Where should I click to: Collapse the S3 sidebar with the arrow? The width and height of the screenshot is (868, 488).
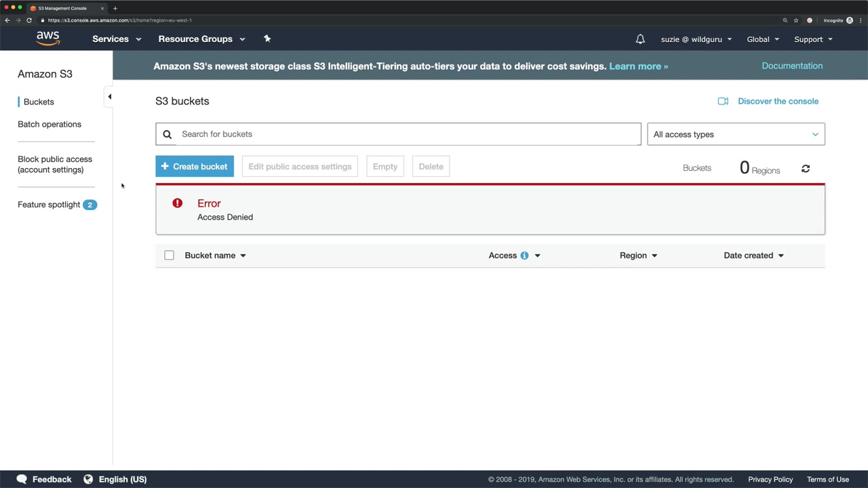(109, 96)
